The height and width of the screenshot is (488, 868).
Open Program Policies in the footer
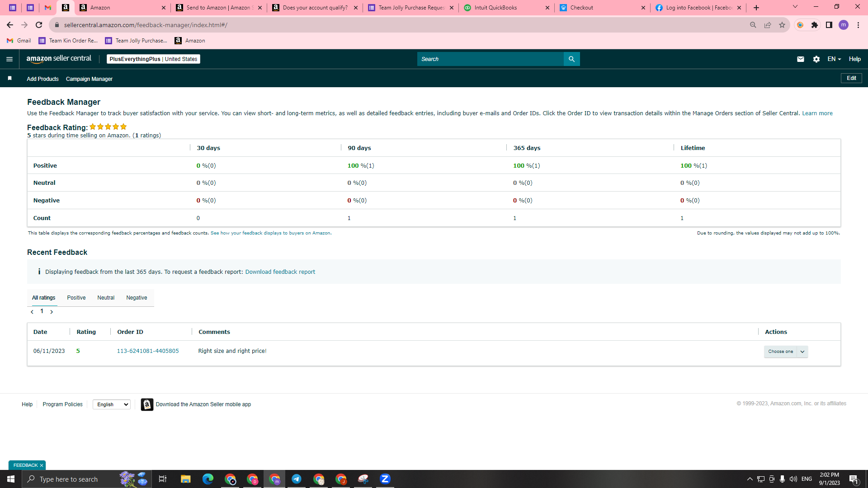tap(62, 404)
